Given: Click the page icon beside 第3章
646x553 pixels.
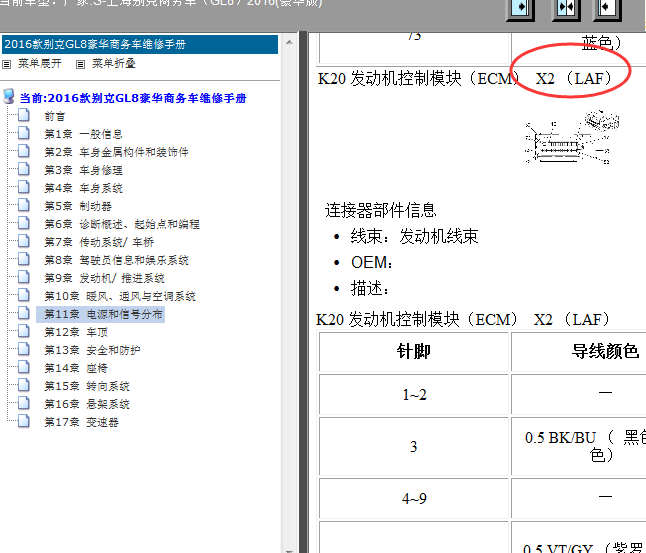Looking at the screenshot, I should (x=24, y=169).
